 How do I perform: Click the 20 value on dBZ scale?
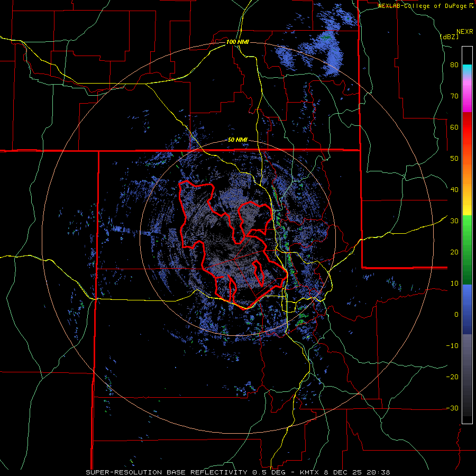tap(454, 252)
